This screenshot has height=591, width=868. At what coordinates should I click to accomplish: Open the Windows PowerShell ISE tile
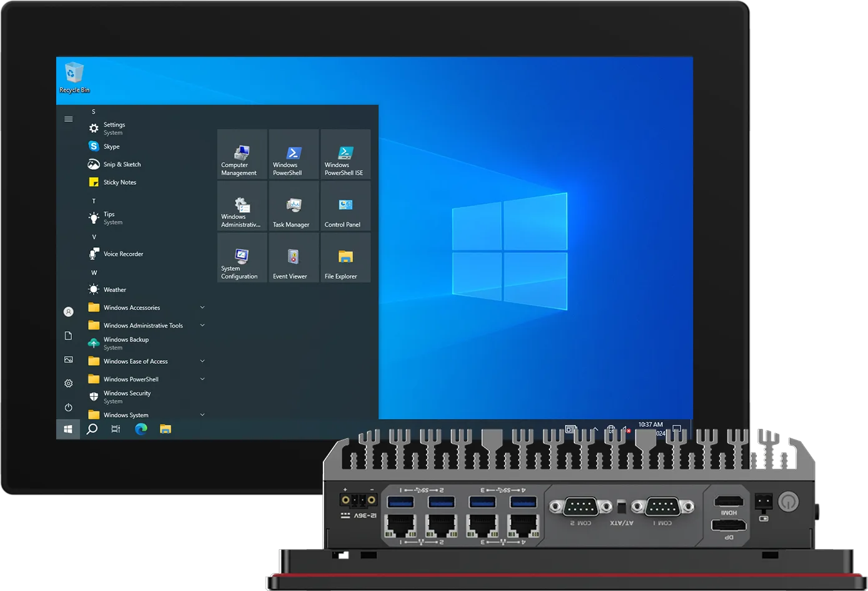pyautogui.click(x=346, y=154)
